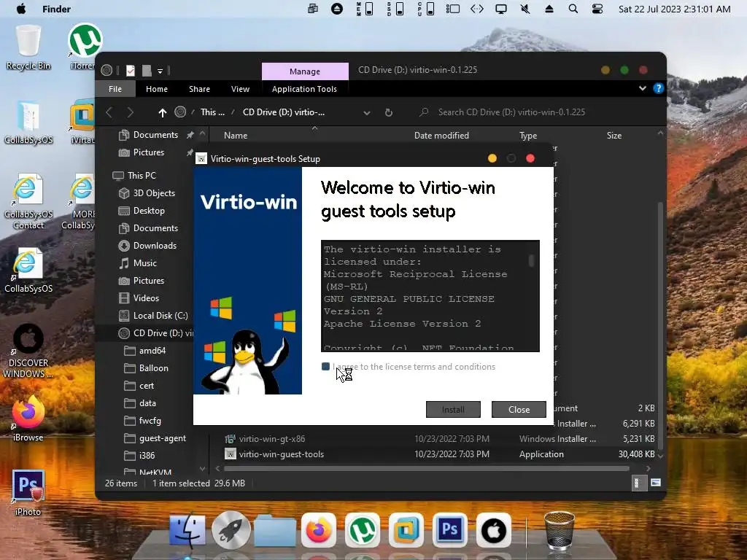Open the quick access toolbar dropdown arrow
This screenshot has height=560, width=747.
[160, 71]
